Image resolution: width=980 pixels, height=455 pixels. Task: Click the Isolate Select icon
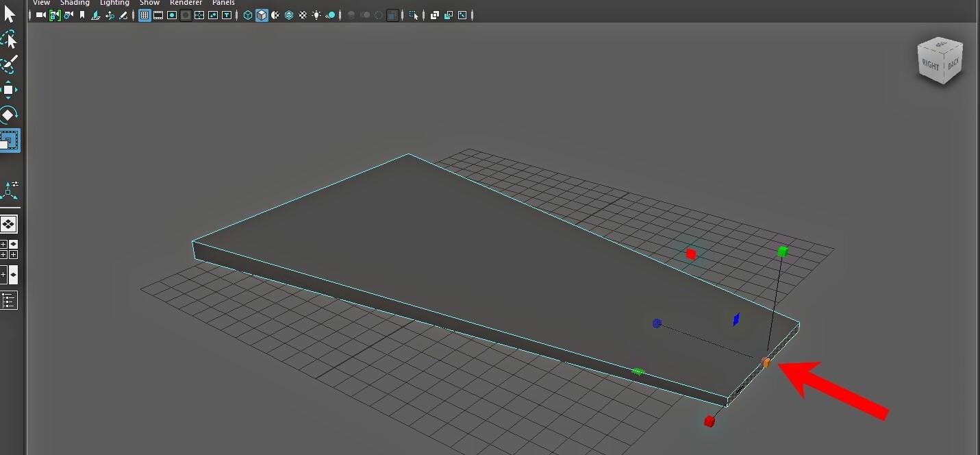click(x=414, y=15)
